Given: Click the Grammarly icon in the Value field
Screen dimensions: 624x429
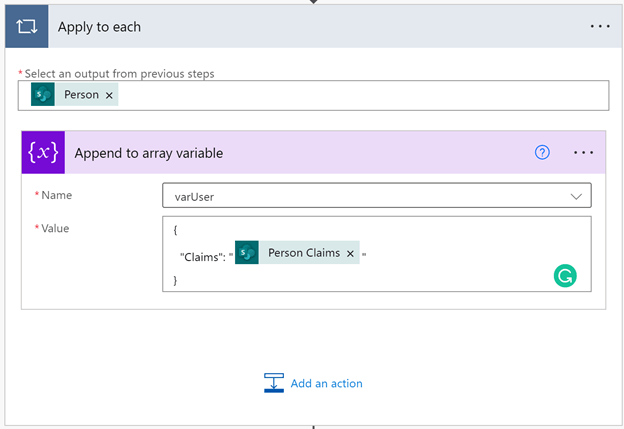Looking at the screenshot, I should [565, 276].
